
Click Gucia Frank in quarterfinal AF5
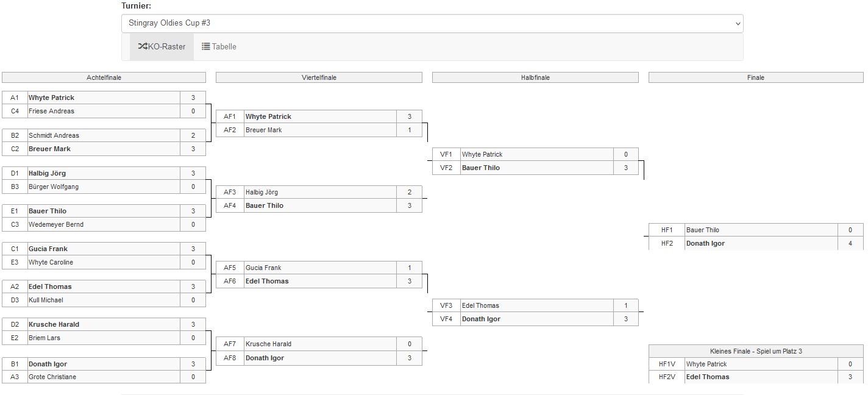point(263,268)
